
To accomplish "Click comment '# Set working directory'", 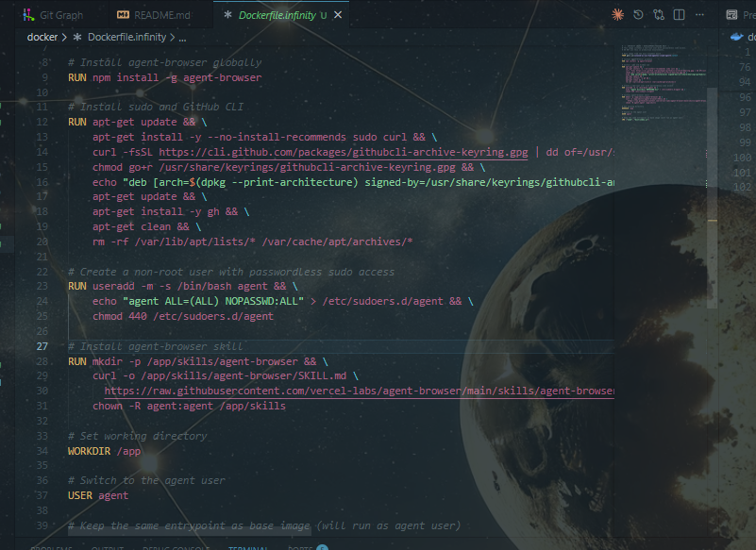I will pyautogui.click(x=138, y=436).
